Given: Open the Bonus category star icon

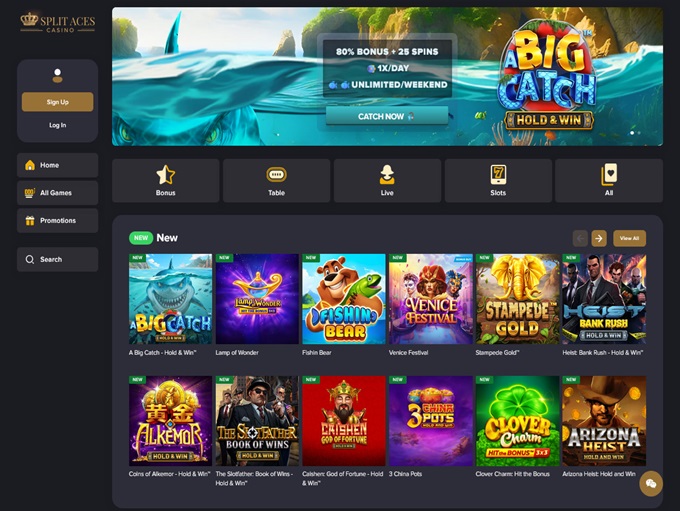Looking at the screenshot, I should pyautogui.click(x=166, y=175).
